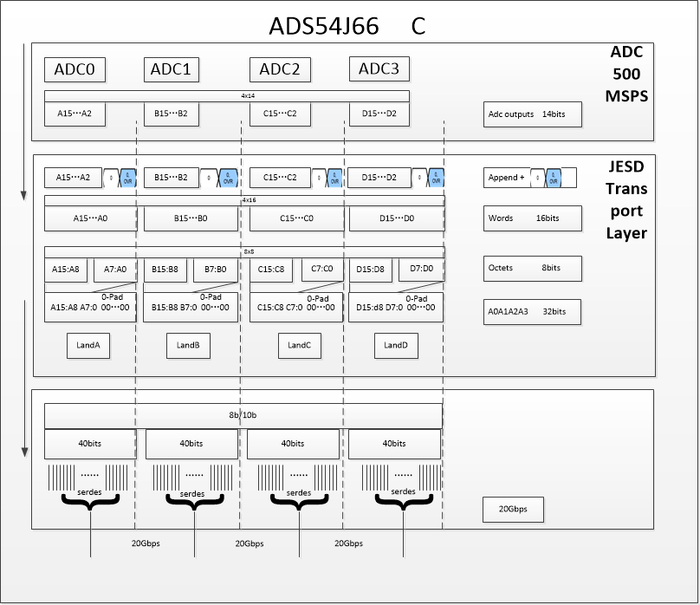Select the ADC3 block
This screenshot has width=700, height=605.
[x=379, y=68]
